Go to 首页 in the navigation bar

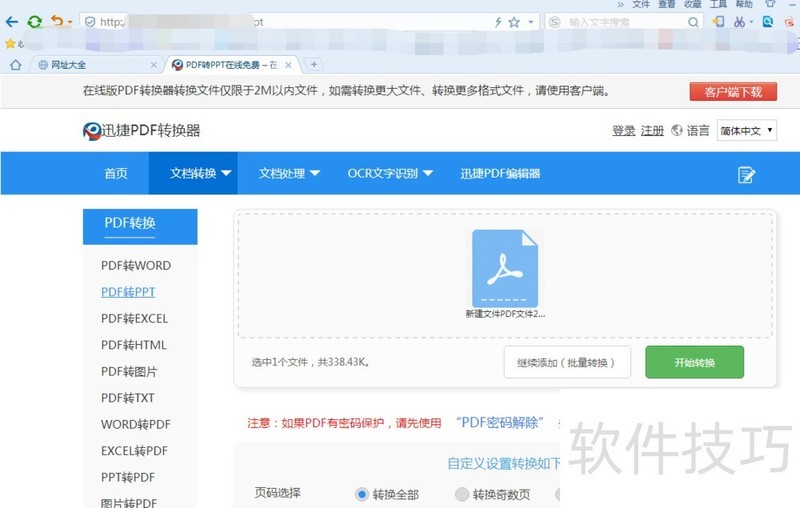click(x=116, y=173)
